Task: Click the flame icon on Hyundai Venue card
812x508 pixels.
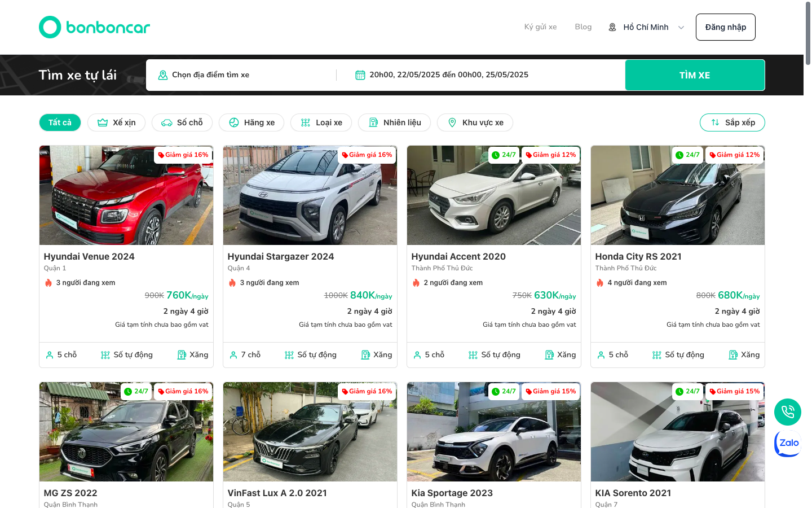Action: point(48,283)
